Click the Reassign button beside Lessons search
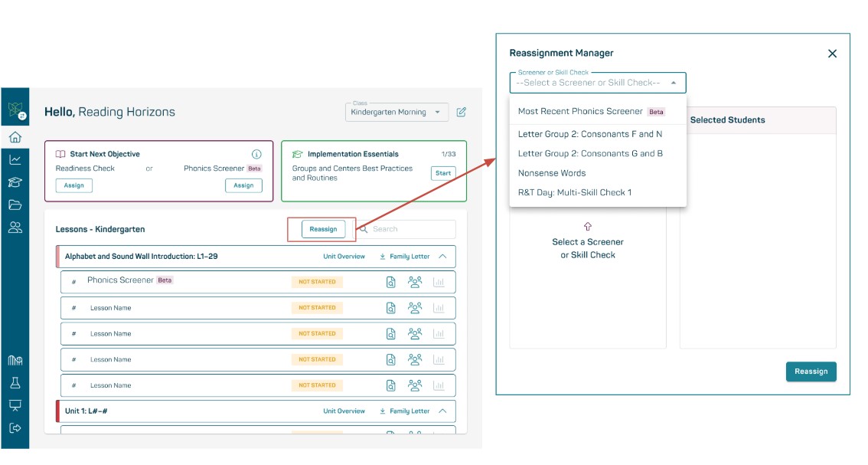Viewport: 868px width, 465px height. (323, 229)
